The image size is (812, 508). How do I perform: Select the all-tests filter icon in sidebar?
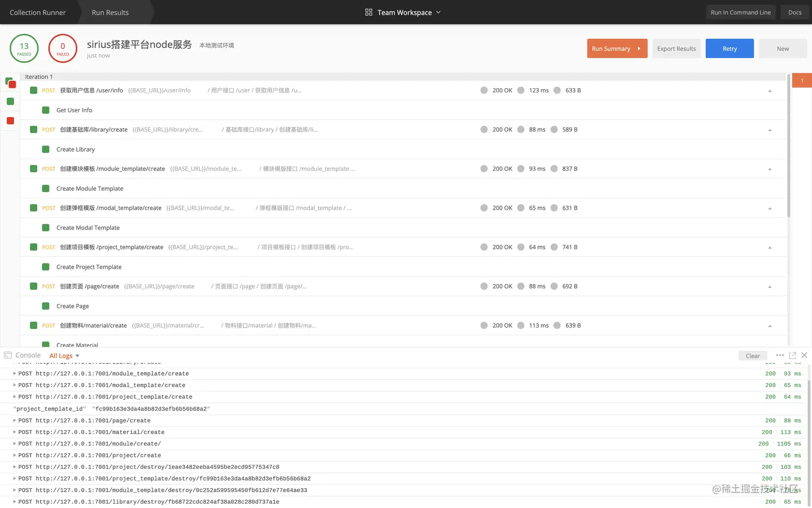10,82
